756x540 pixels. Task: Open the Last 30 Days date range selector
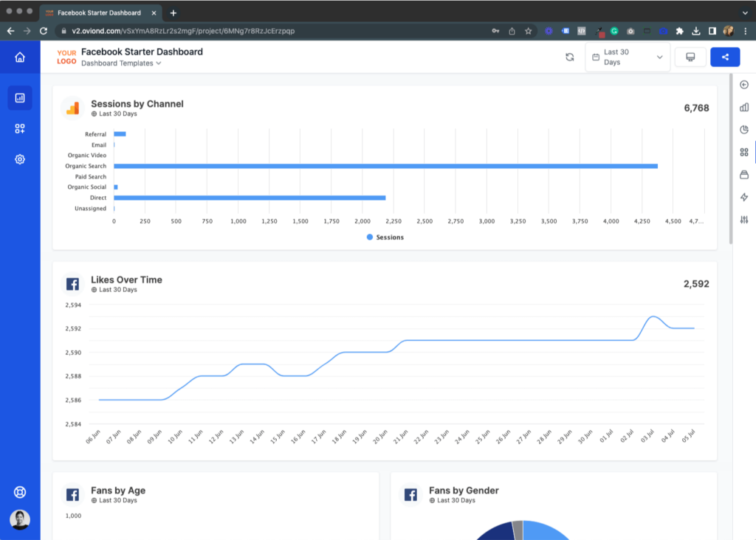(628, 58)
